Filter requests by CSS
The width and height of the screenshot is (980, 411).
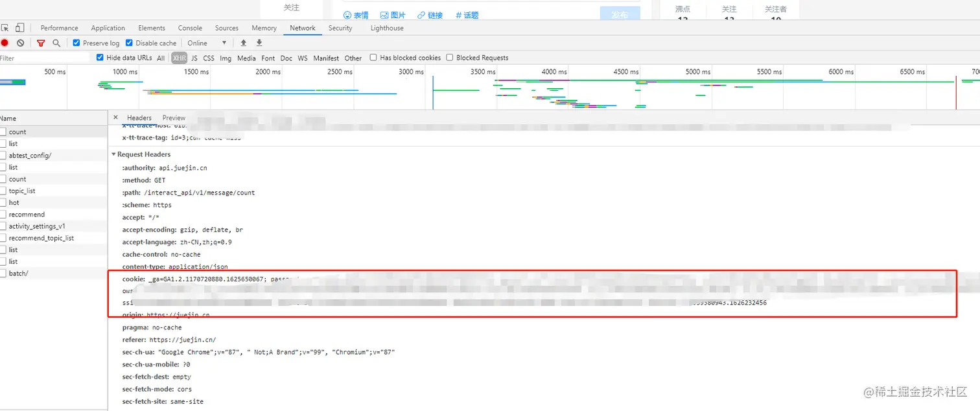tap(209, 58)
